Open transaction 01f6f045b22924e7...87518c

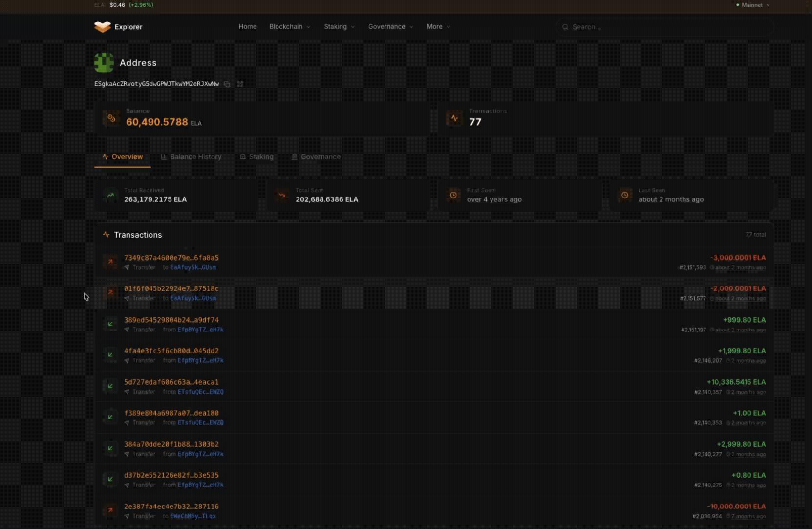171,288
